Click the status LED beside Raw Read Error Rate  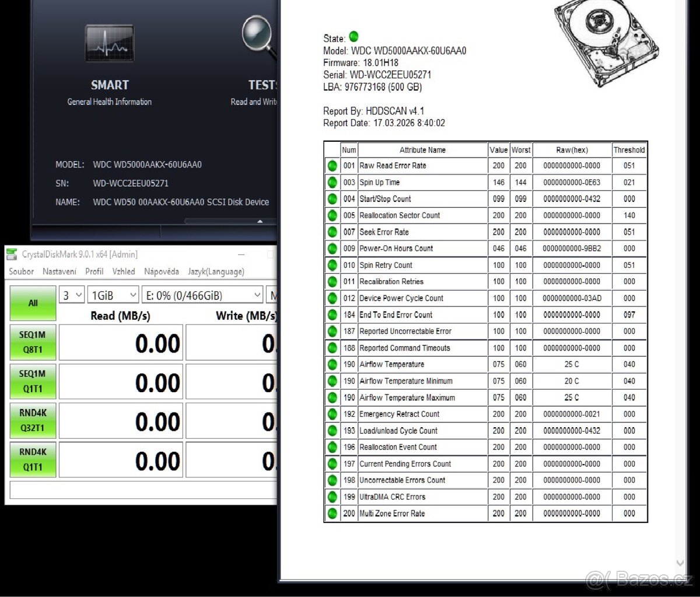[x=332, y=166]
